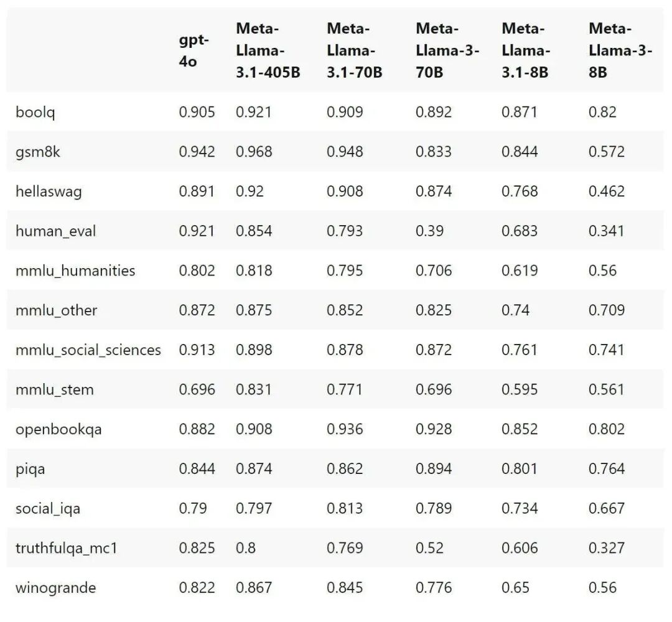Viewport: 672px width, 622px height.
Task: Select the gsm8k row label
Action: click(x=38, y=152)
